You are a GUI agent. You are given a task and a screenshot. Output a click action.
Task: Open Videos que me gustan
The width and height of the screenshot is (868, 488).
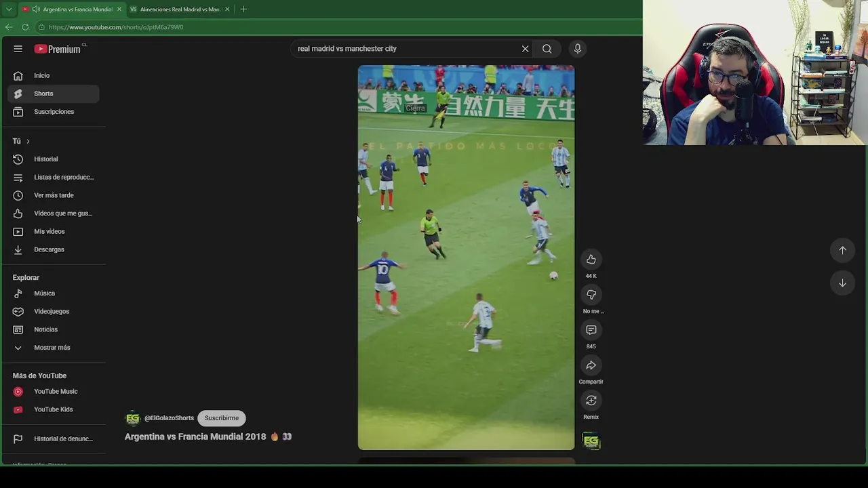(x=54, y=213)
